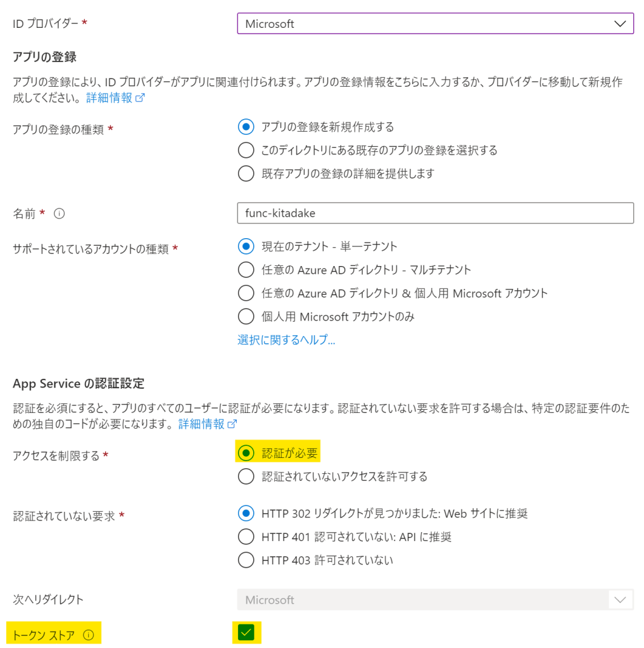Select Azure AD ディレクトリ & 個人用 Microsoft アカウント option
Screen dimensions: 644x648
(x=246, y=293)
